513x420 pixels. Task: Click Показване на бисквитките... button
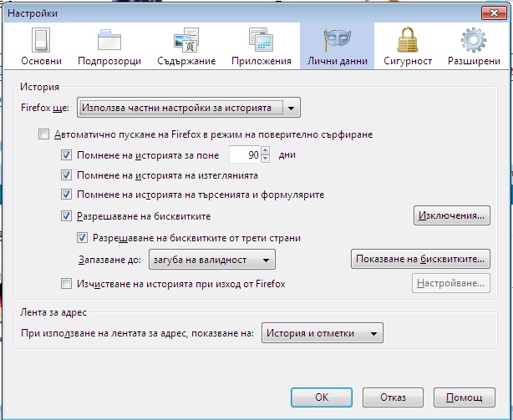[x=420, y=259]
